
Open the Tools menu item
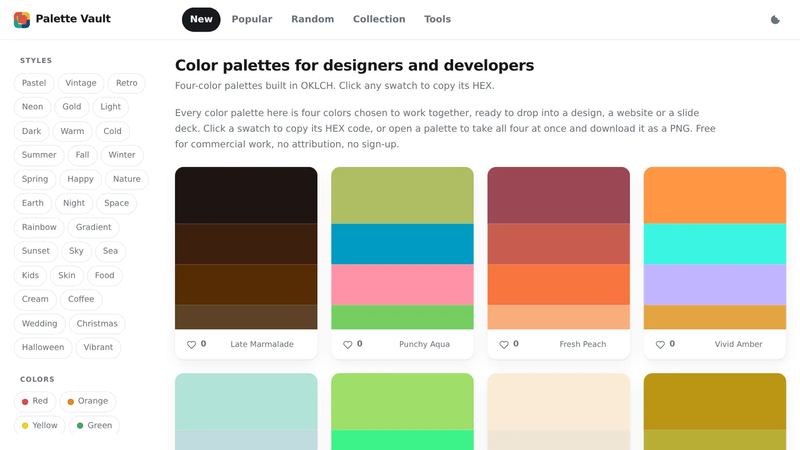(437, 19)
